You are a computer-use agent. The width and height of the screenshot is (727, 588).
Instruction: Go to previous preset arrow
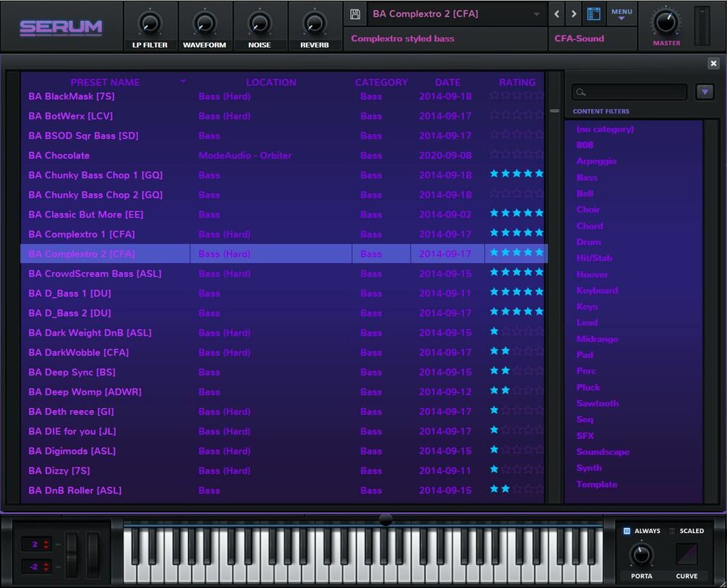[x=557, y=14]
